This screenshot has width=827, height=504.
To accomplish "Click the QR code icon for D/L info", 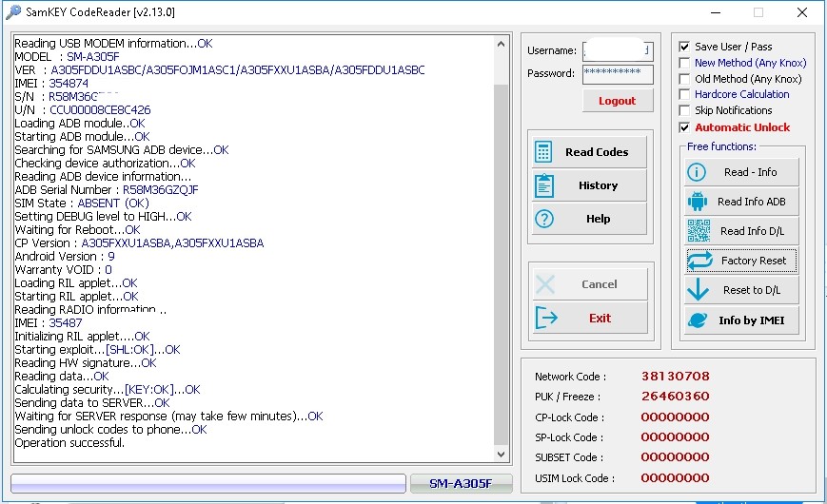I will tap(699, 231).
